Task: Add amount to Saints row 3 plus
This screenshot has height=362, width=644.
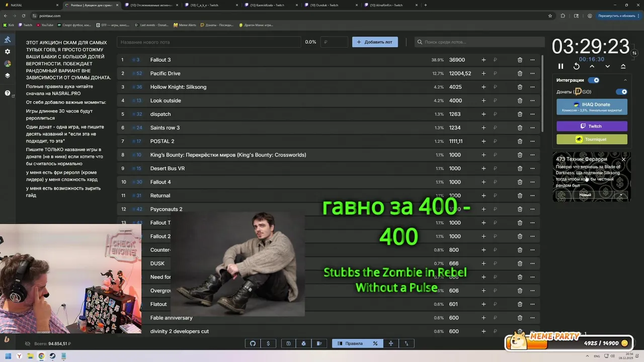Action: [484, 128]
